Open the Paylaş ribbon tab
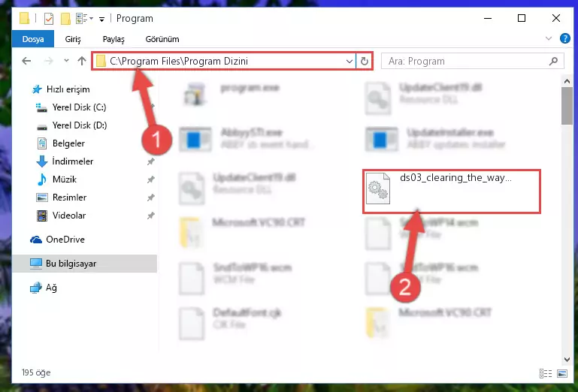The image size is (578, 392). click(x=113, y=39)
